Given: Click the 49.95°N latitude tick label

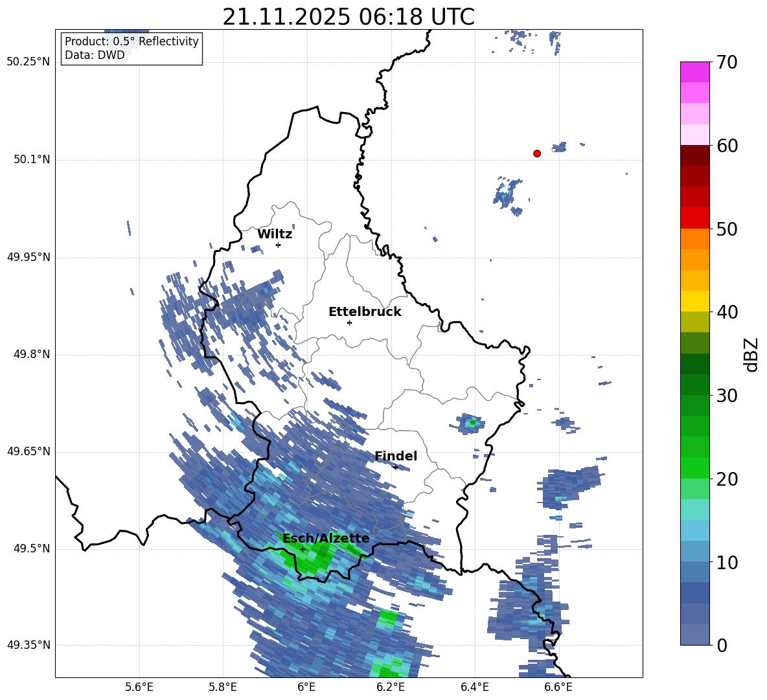Looking at the screenshot, I should point(29,257).
